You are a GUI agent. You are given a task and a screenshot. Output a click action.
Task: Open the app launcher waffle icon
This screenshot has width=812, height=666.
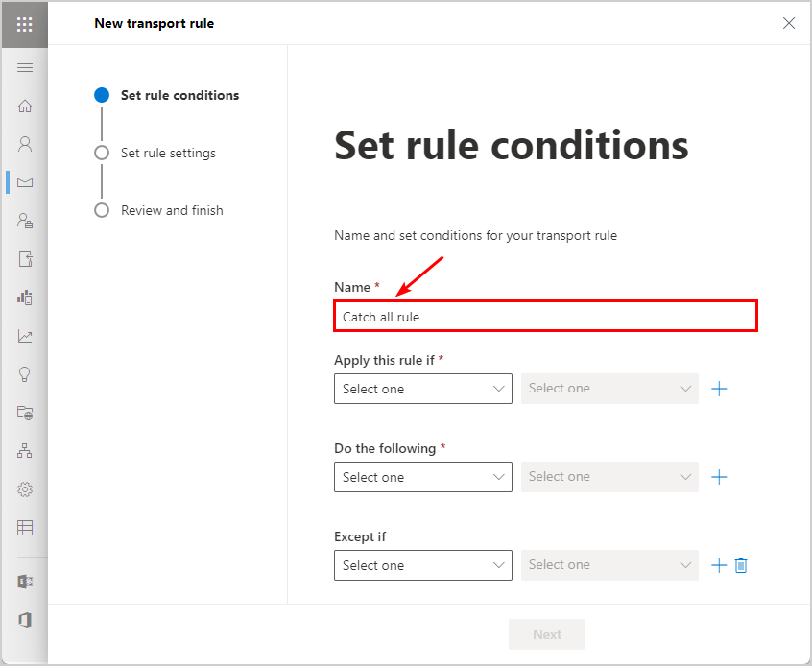click(24, 24)
